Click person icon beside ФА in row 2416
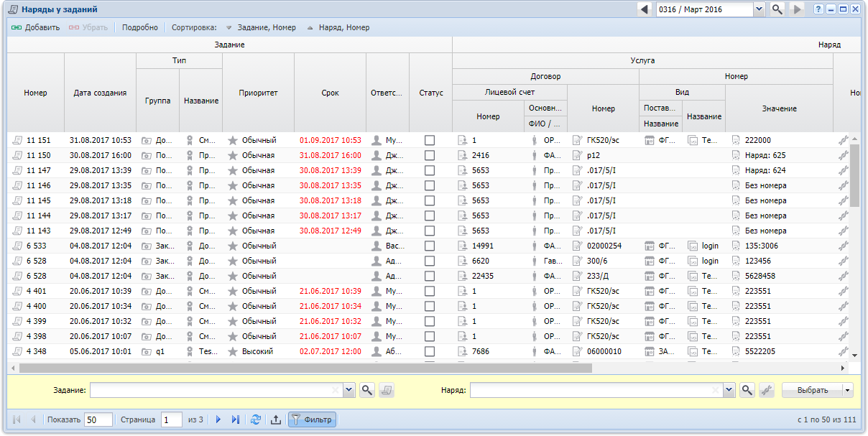 click(535, 155)
